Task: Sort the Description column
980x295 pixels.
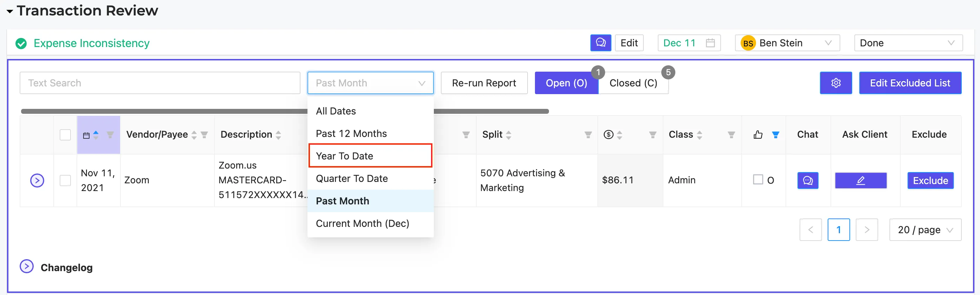Action: 278,135
